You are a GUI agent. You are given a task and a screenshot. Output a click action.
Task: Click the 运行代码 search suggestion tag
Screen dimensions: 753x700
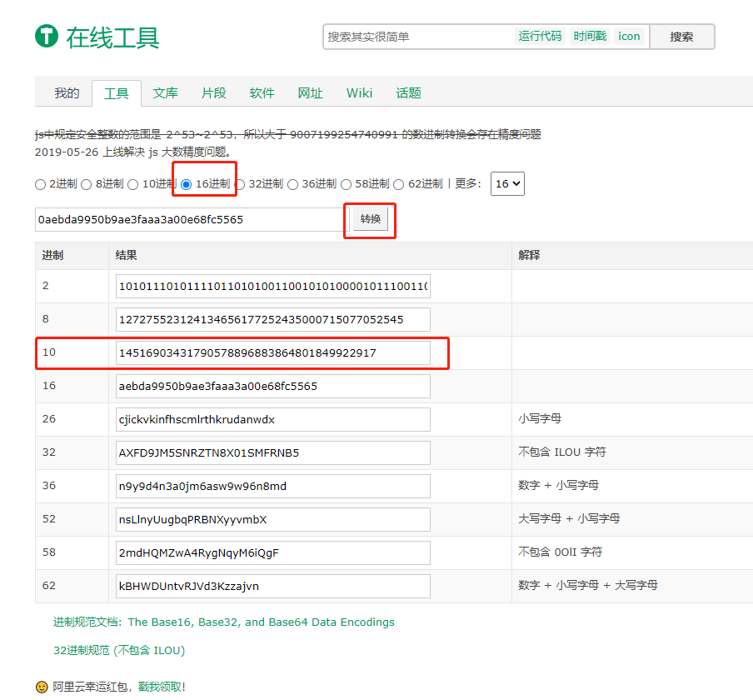[x=540, y=37]
